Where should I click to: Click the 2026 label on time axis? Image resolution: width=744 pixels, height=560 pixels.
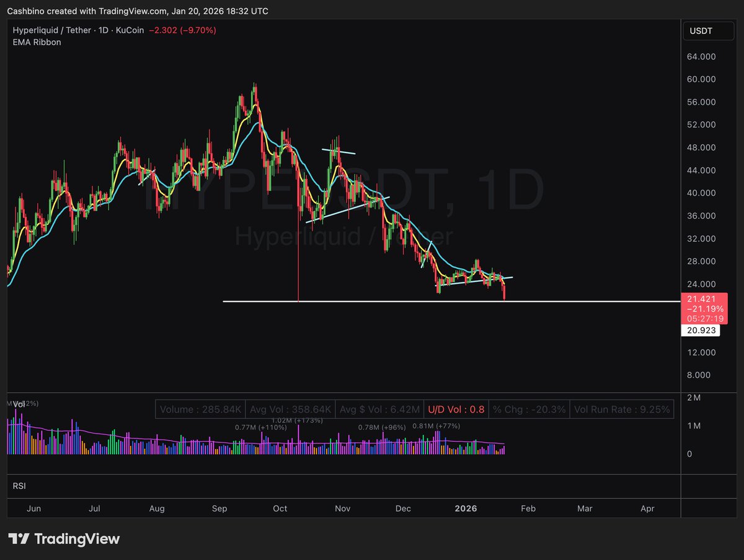click(x=466, y=509)
